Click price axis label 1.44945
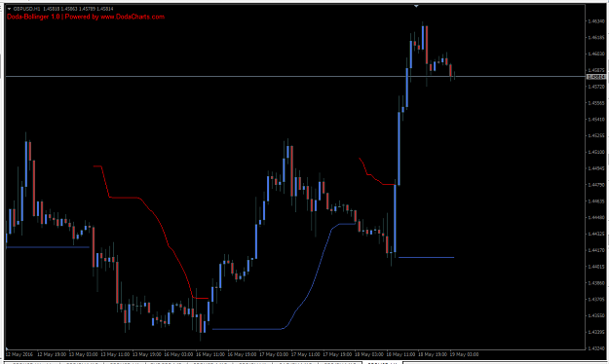 (597, 168)
